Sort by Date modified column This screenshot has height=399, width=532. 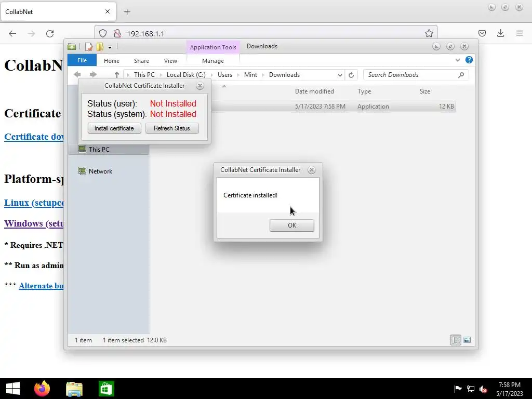point(314,91)
